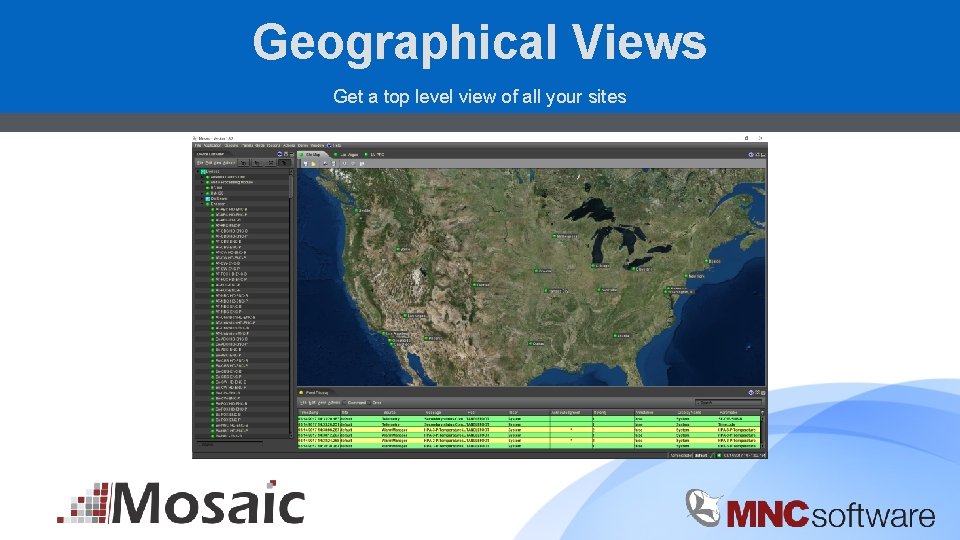This screenshot has height=540, width=960.
Task: Open the File menu in the main menu bar
Action: (198, 146)
